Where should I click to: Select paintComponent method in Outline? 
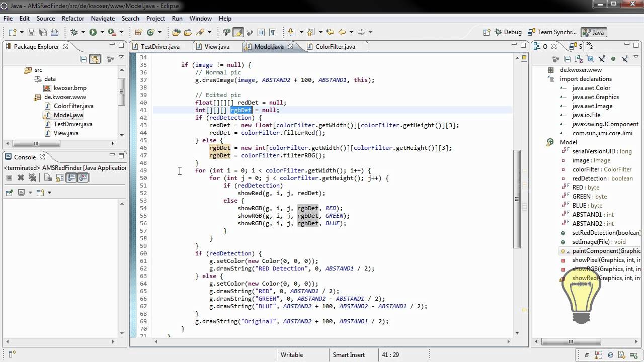(x=600, y=251)
